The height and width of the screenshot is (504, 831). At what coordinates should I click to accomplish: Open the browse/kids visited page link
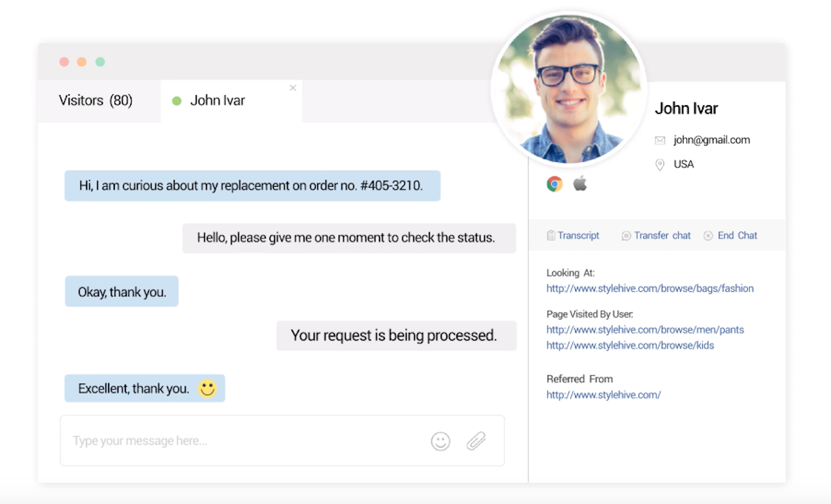(x=630, y=345)
